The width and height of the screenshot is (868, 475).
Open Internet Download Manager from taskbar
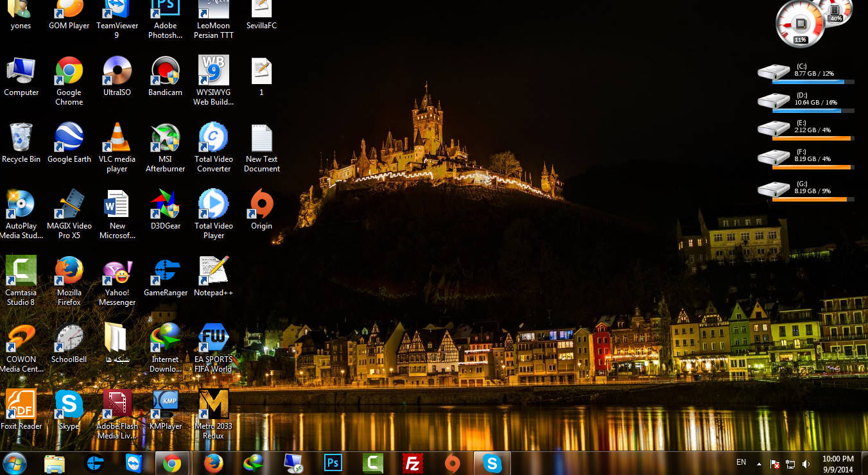click(254, 463)
